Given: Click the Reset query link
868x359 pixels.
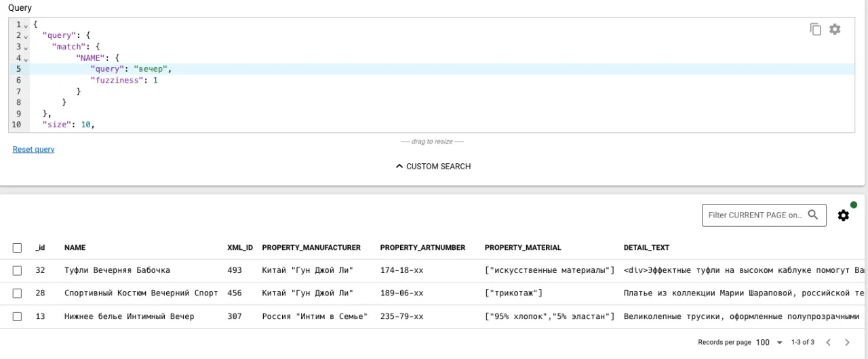Looking at the screenshot, I should tap(33, 149).
